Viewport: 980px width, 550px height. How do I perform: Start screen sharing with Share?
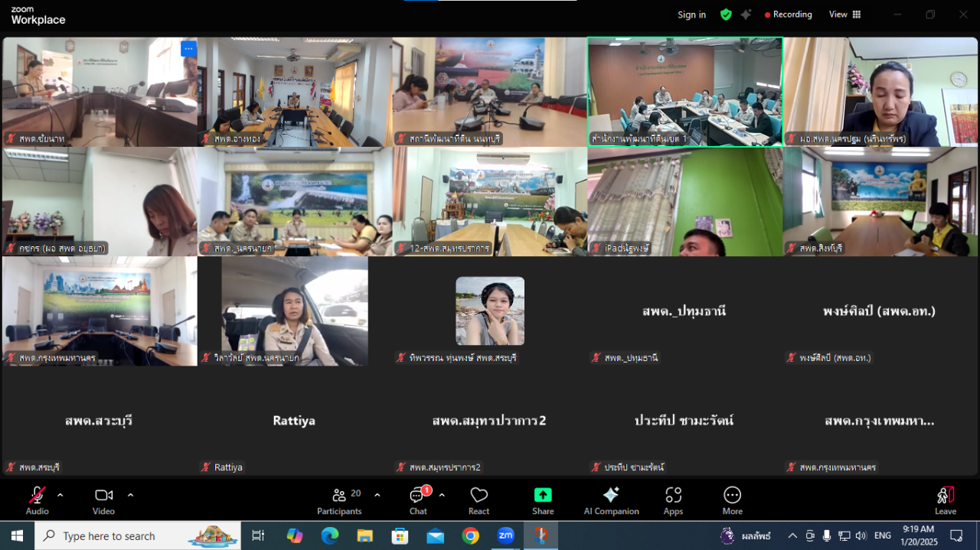pos(543,500)
